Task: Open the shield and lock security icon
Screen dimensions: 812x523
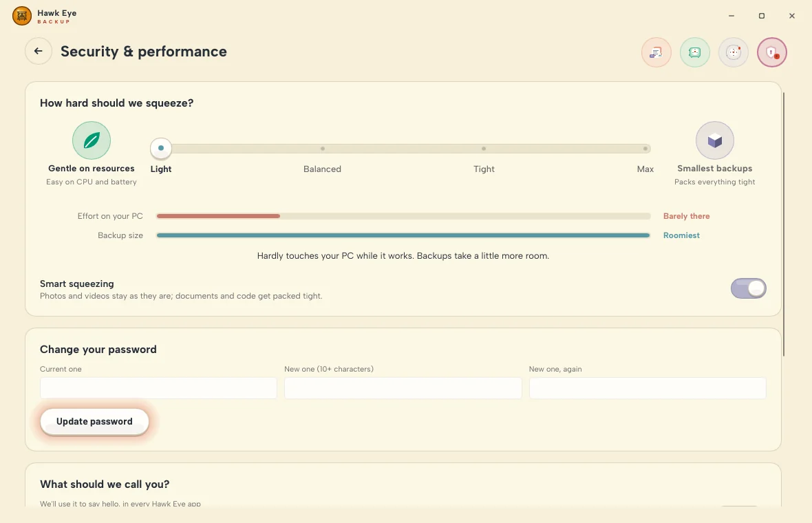Action: pyautogui.click(x=771, y=52)
